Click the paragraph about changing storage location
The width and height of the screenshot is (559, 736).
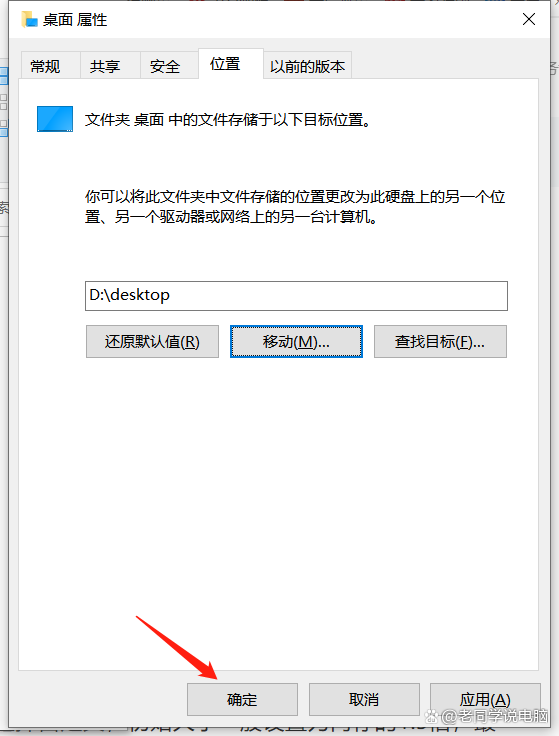[x=295, y=207]
